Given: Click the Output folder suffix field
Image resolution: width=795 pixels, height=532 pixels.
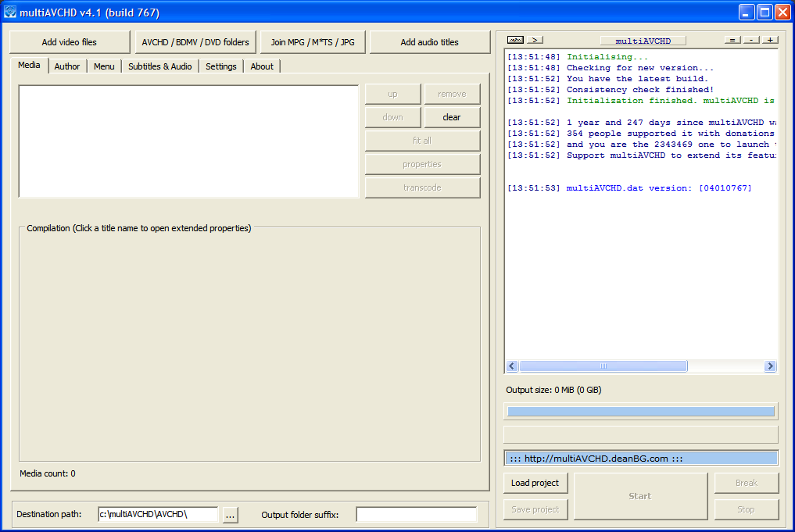Looking at the screenshot, I should pyautogui.click(x=417, y=514).
